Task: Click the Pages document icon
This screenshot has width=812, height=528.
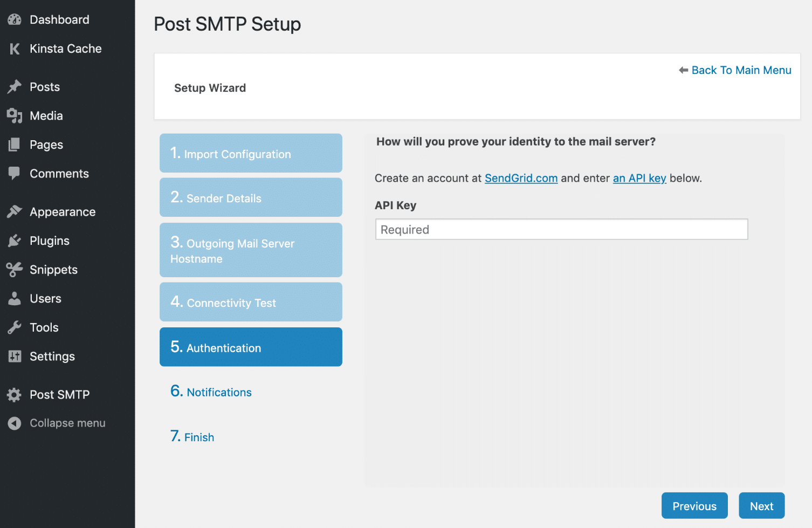Action: pos(14,145)
